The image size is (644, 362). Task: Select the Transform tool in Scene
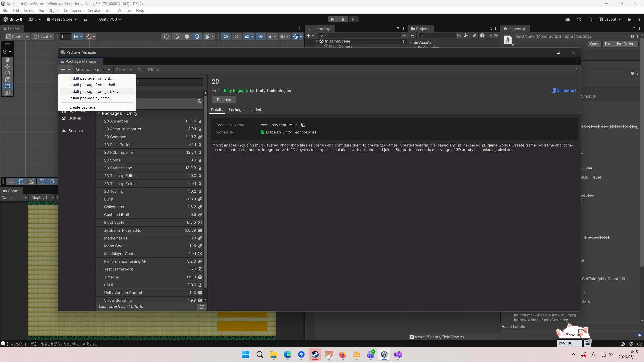[x=8, y=93]
